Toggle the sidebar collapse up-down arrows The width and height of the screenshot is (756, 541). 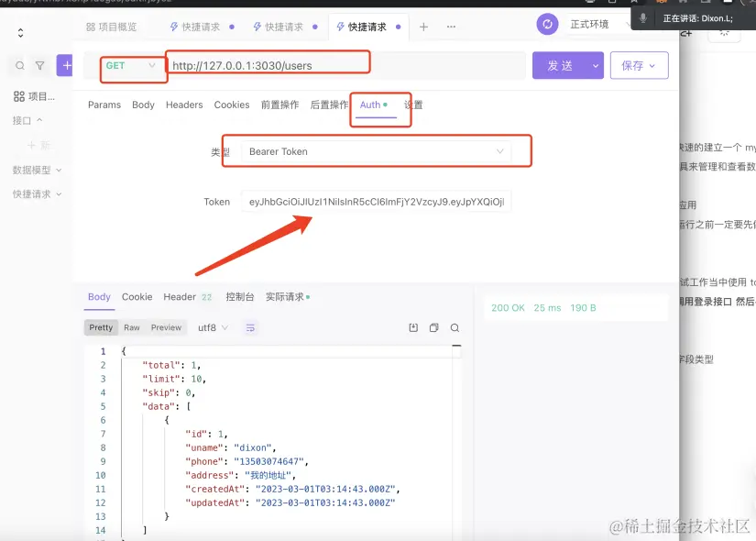click(20, 33)
